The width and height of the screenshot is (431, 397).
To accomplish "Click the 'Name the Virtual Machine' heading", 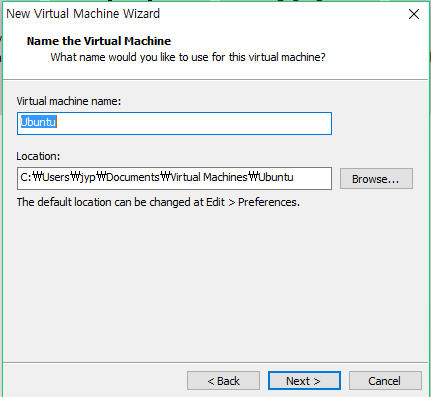I will click(99, 41).
